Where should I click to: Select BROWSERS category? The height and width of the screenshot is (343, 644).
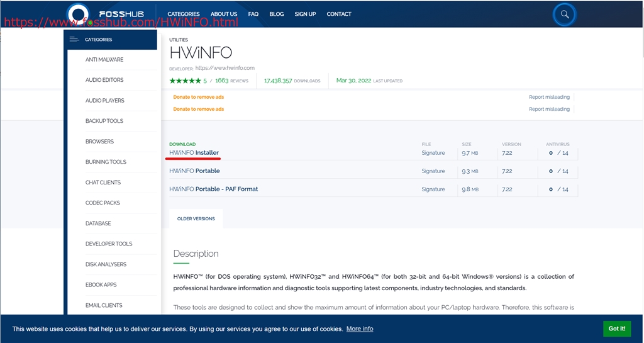[99, 142]
